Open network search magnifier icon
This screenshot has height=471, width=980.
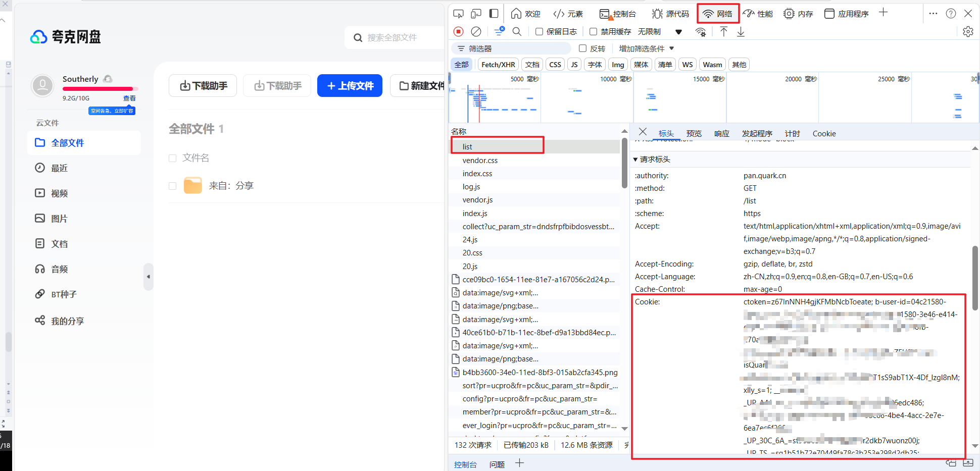coord(517,31)
